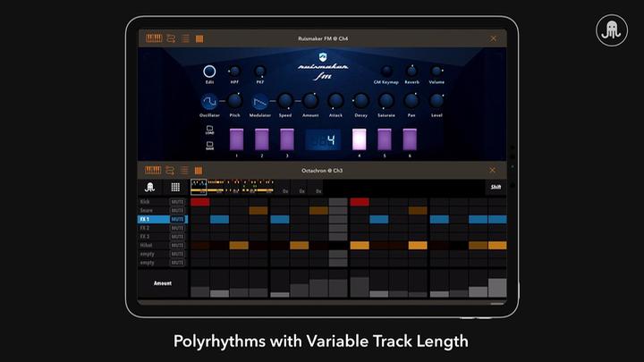Click the Pan knob
644x362 pixels.
pos(411,101)
